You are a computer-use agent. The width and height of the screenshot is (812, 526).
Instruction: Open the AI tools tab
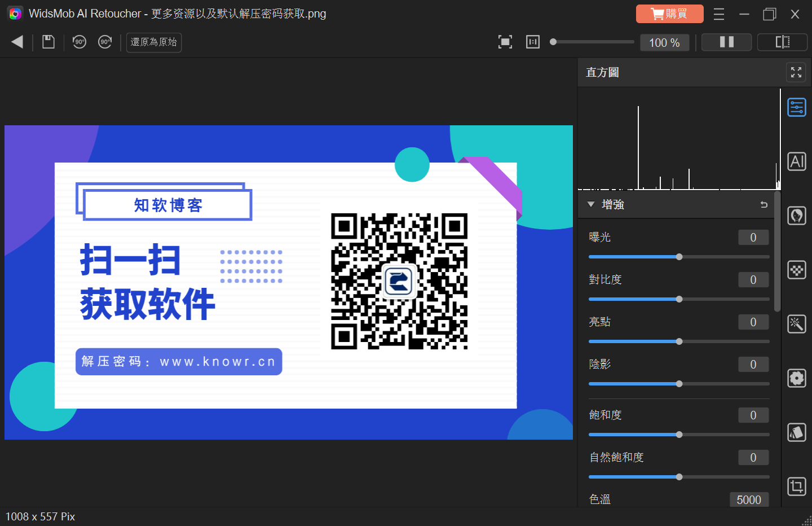click(797, 161)
